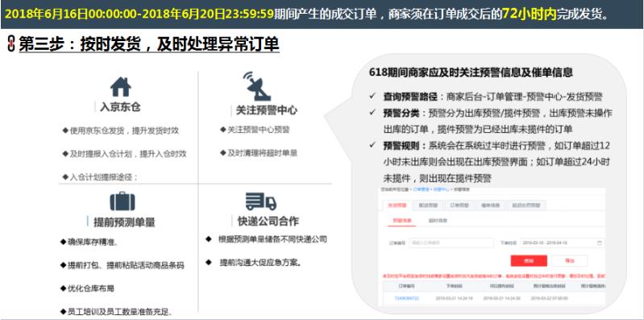Click the delivery truck icon above 快递公司合作
The width and height of the screenshot is (644, 320).
point(261,202)
